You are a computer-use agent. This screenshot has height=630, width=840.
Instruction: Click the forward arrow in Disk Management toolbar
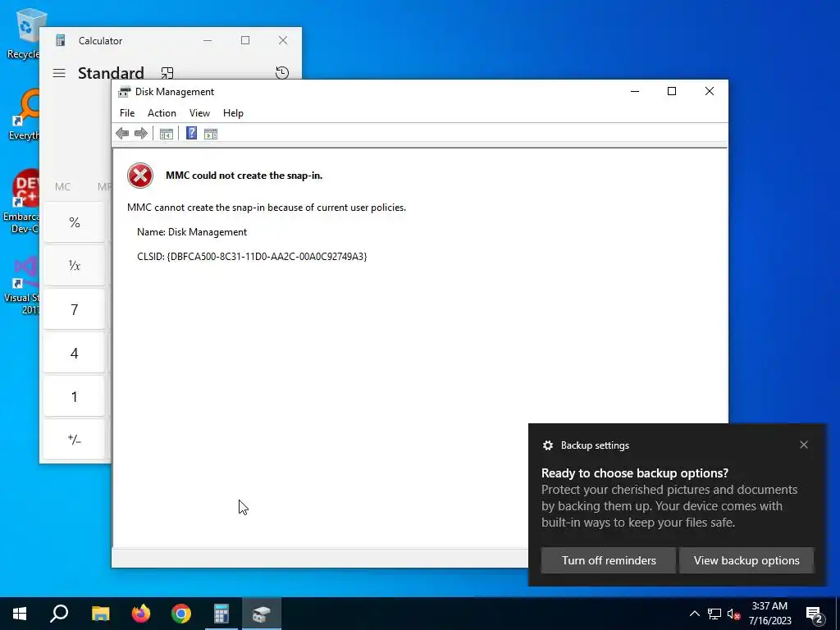point(141,134)
